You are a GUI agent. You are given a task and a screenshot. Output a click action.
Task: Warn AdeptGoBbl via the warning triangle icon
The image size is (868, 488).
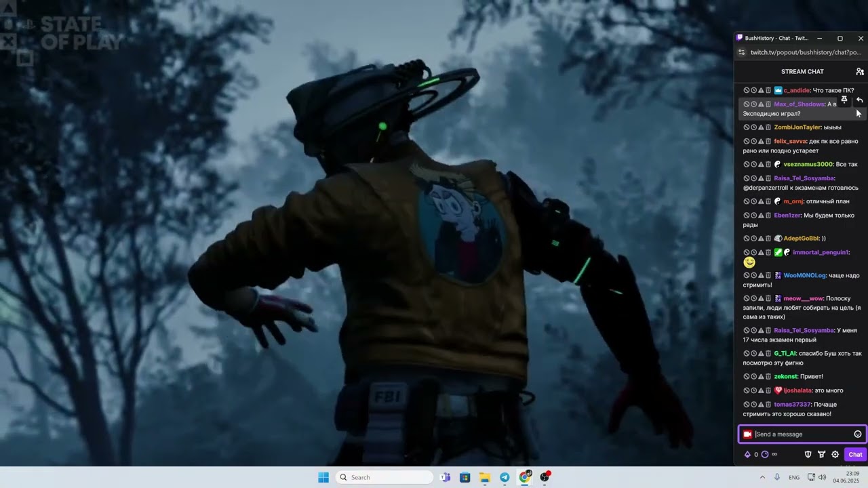(x=761, y=239)
